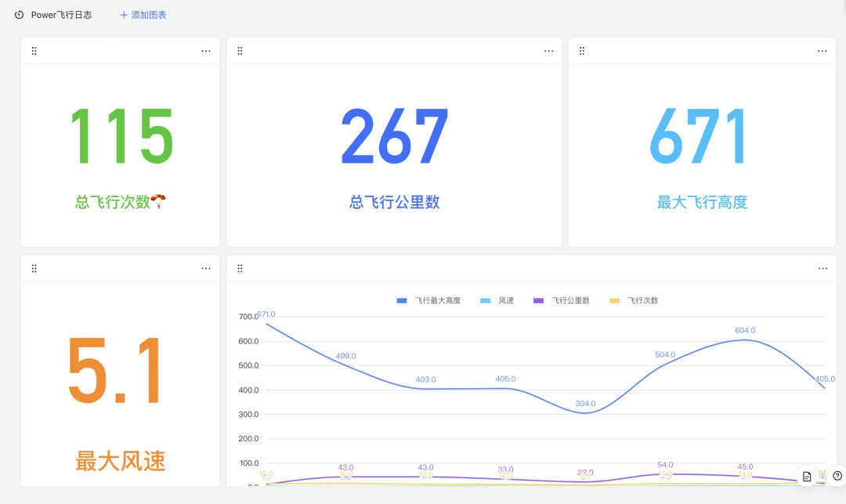Click the drag handle on 最大风速 card
The height and width of the screenshot is (504, 846).
click(x=34, y=268)
